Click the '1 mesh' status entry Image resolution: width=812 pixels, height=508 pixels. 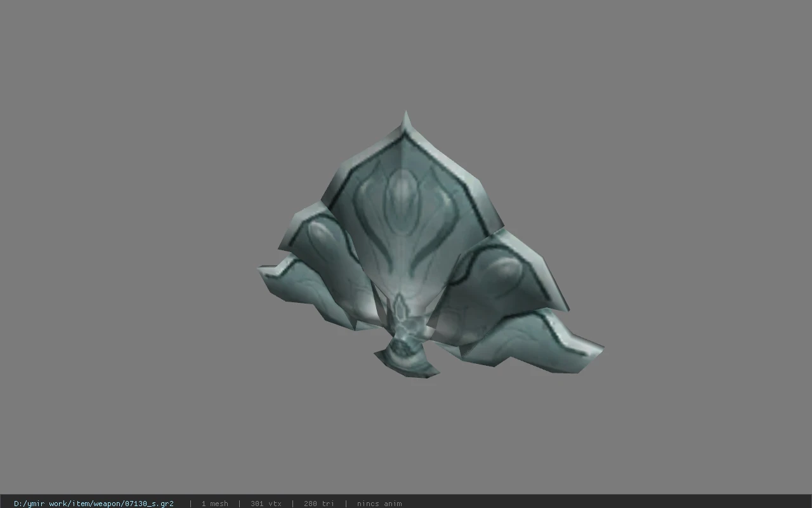(x=214, y=504)
